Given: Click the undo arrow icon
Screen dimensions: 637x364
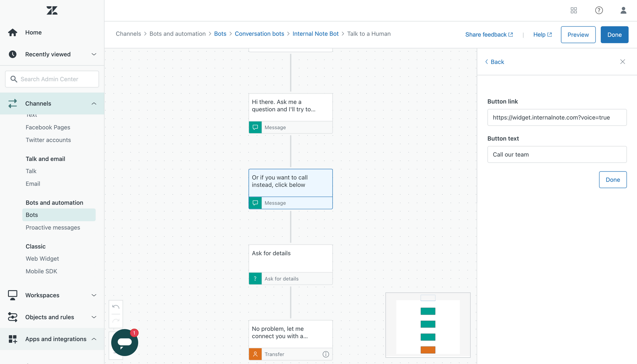Looking at the screenshot, I should (x=116, y=307).
